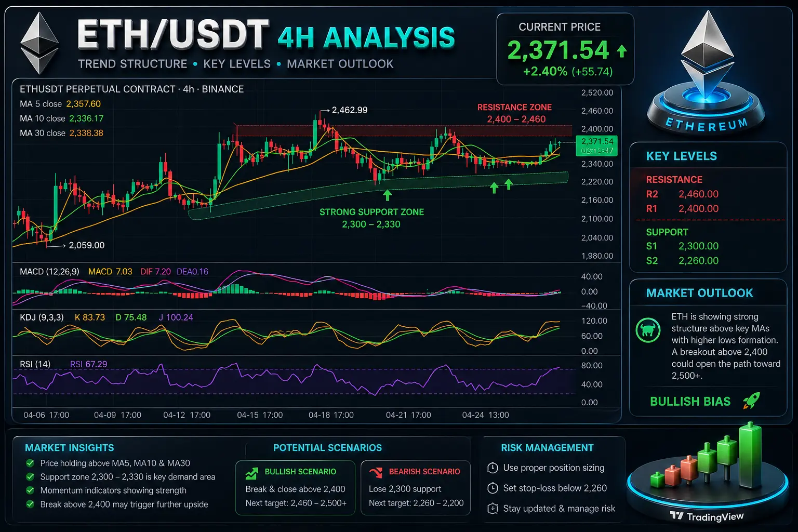Click the Risk Management heading

click(547, 448)
